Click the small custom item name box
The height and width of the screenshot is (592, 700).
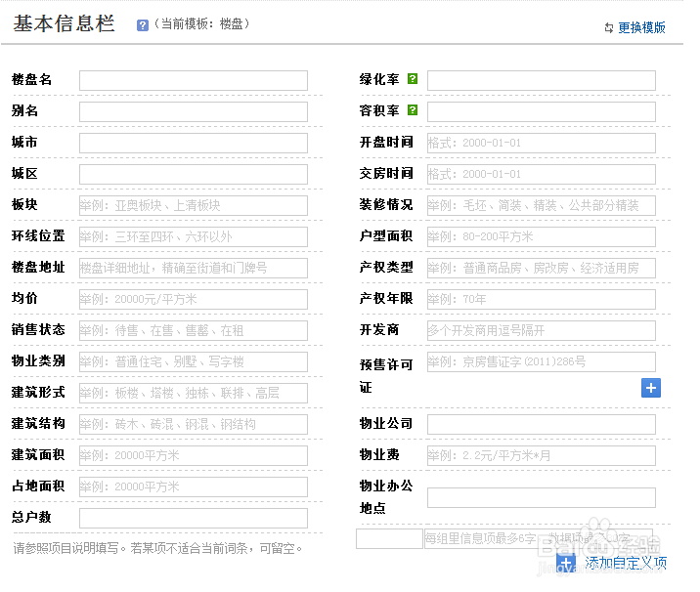coord(389,538)
